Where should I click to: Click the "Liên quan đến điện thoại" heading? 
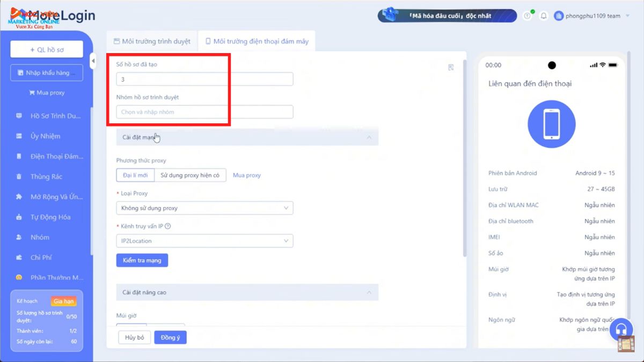point(530,84)
